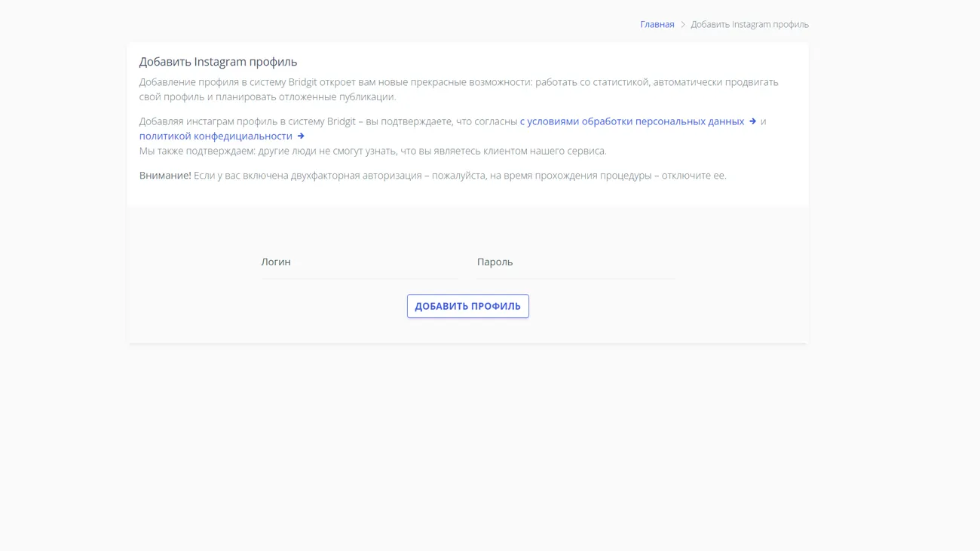
Task: Click the word 'и' between the two links
Action: tap(763, 121)
